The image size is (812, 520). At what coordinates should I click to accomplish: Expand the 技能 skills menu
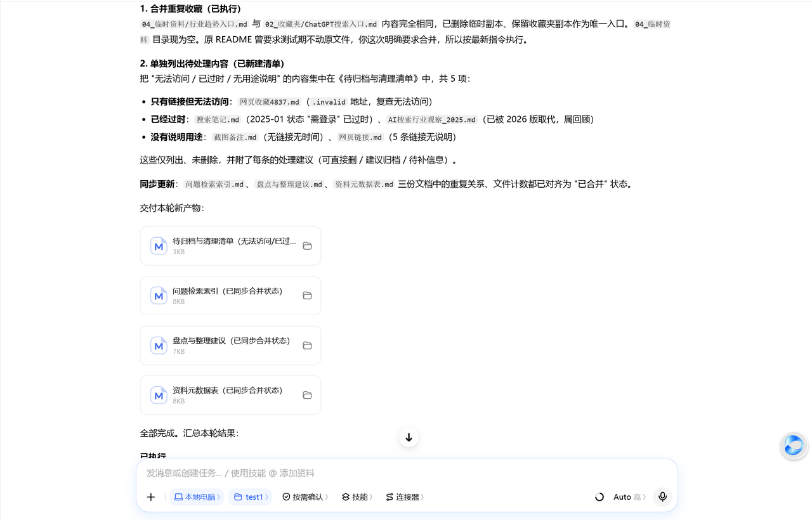[357, 497]
